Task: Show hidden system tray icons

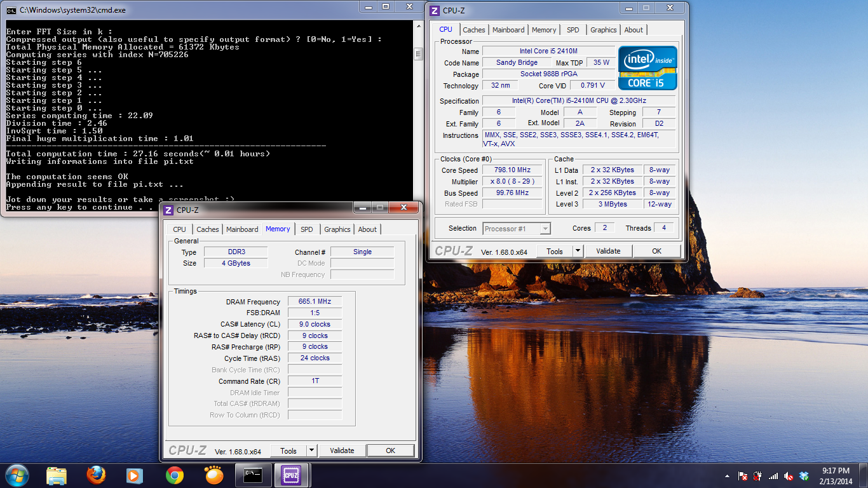Action: [727, 476]
